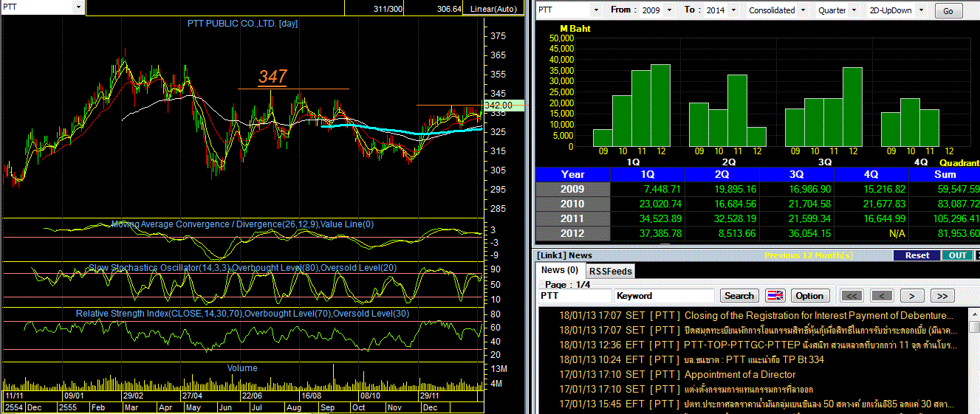Viewport: 980px width, 414px height.
Task: Click the 347 price annotation on chart
Action: [272, 77]
